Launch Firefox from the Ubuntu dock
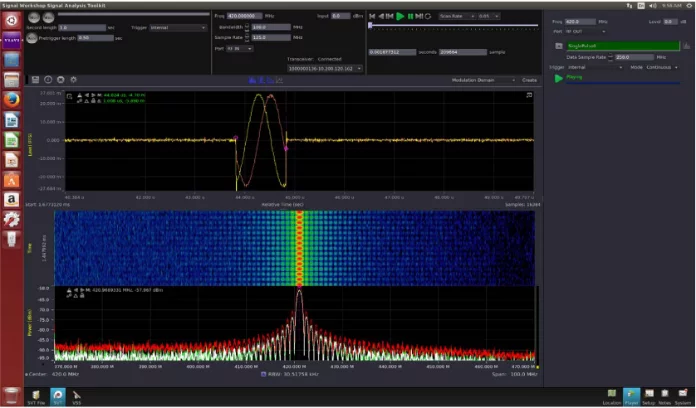The height and width of the screenshot is (408, 696). [x=12, y=100]
